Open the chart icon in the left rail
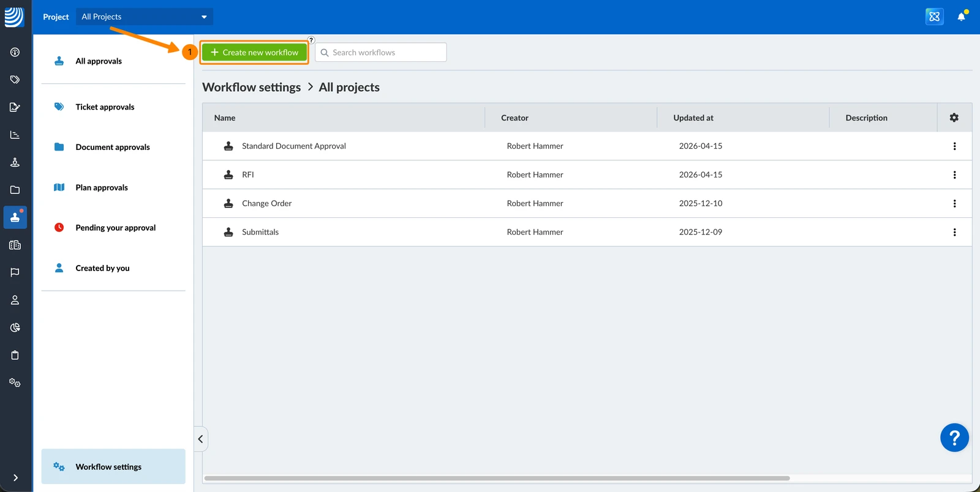The image size is (980, 492). (15, 135)
